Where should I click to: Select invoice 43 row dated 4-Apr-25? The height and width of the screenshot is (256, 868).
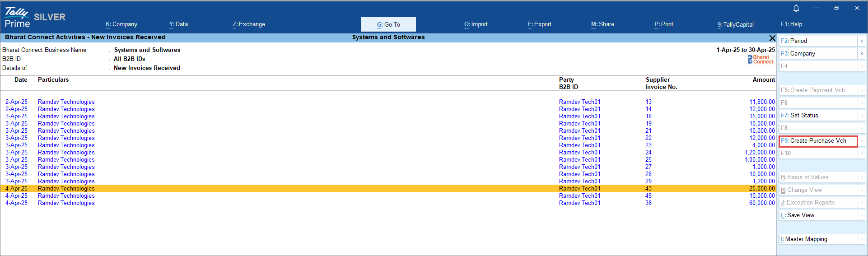click(388, 189)
